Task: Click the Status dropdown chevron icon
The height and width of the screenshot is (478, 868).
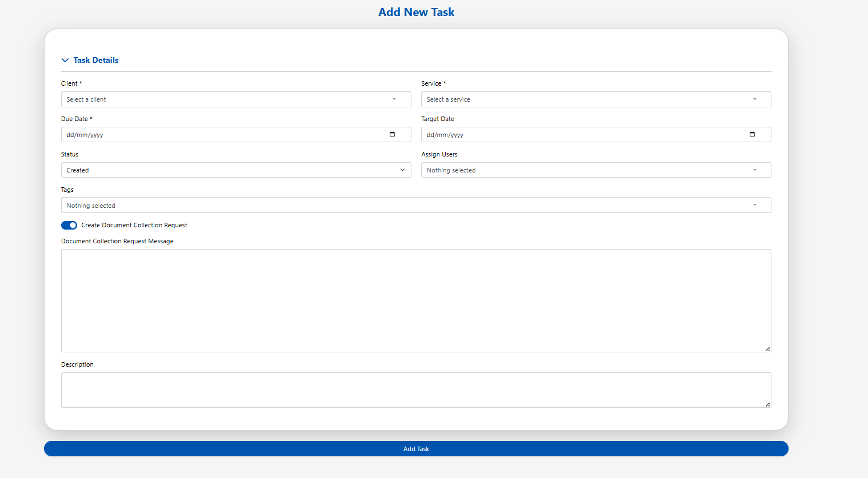Action: [x=402, y=170]
